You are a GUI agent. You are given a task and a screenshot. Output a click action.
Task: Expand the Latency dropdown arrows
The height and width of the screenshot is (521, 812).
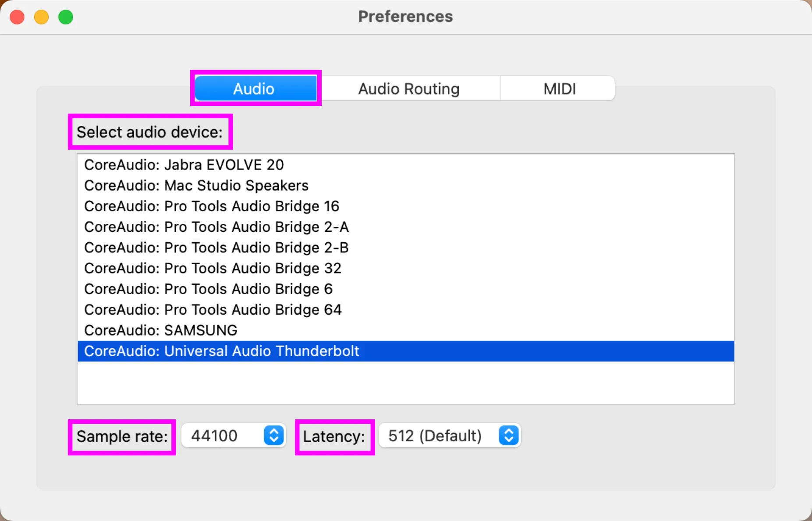508,436
